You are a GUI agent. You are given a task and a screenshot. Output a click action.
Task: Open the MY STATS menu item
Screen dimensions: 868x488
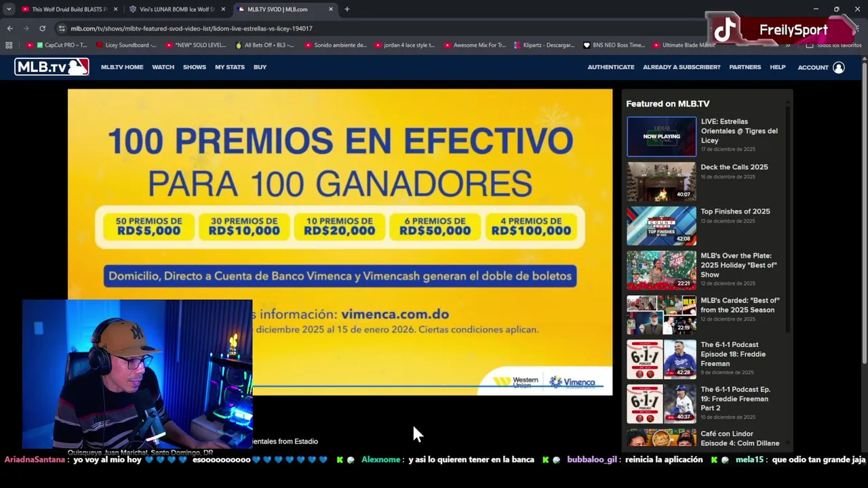click(x=230, y=67)
